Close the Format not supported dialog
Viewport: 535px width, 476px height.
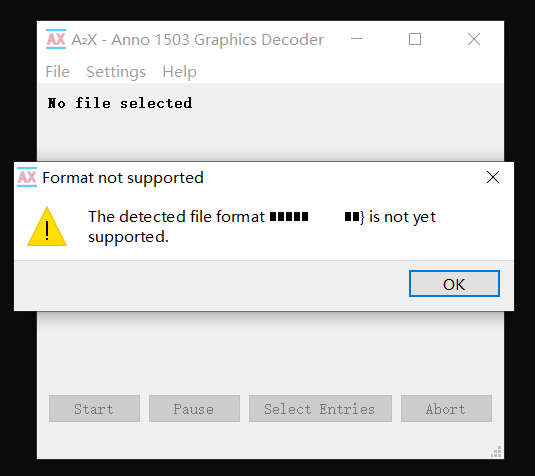point(493,177)
